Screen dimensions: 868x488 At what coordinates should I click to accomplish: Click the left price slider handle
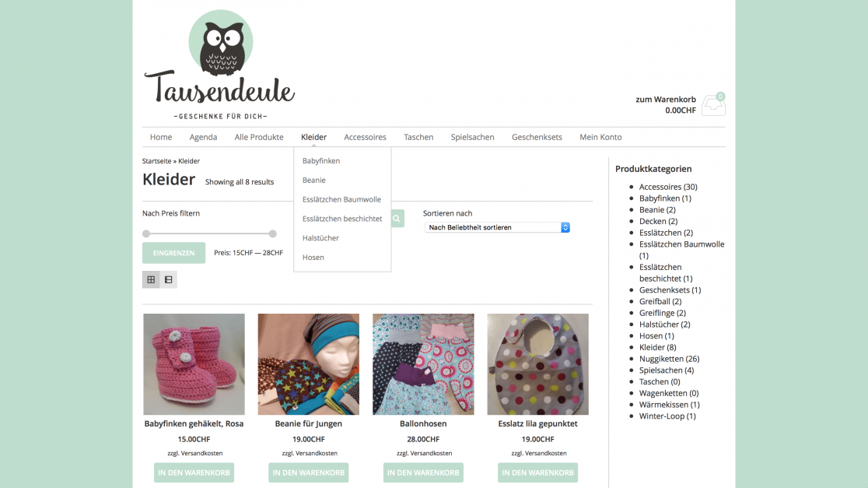coord(146,233)
